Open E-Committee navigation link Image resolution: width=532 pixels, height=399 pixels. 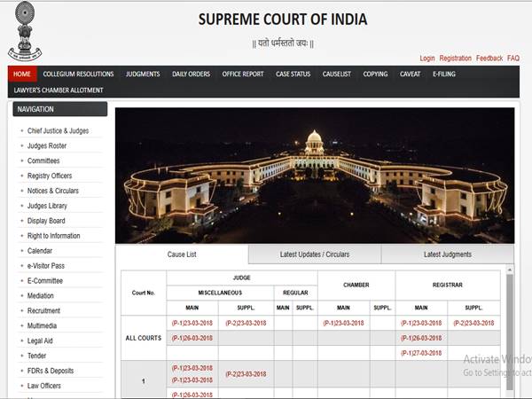pos(45,281)
